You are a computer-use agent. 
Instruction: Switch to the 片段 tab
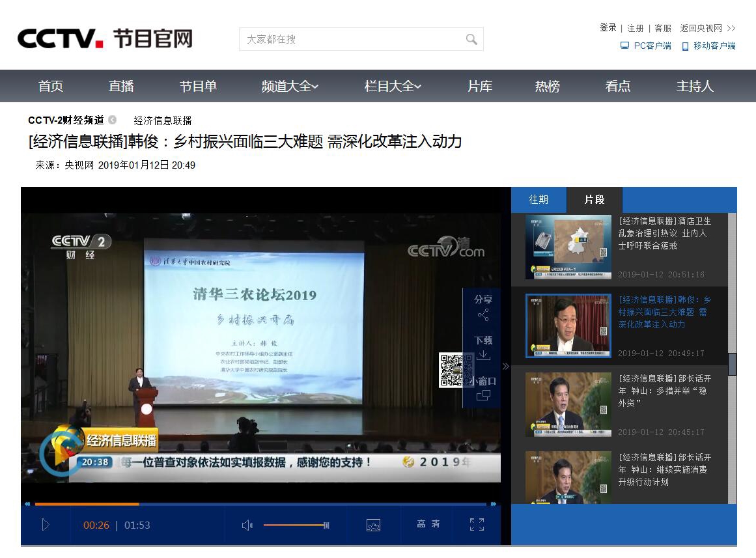[595, 200]
